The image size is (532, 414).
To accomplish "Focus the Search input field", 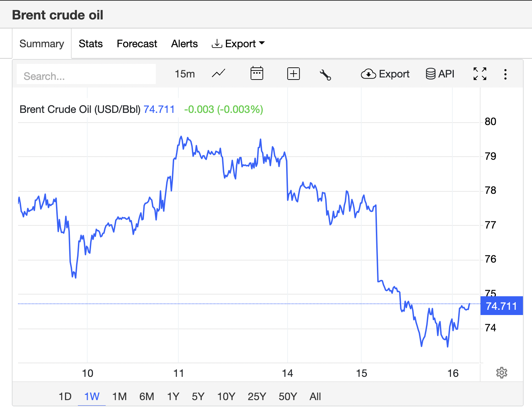I will (86, 74).
